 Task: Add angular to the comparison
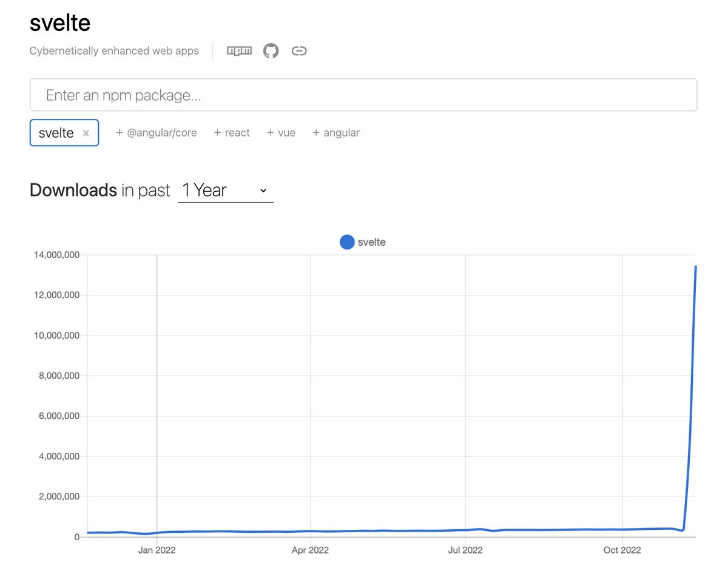pos(336,133)
